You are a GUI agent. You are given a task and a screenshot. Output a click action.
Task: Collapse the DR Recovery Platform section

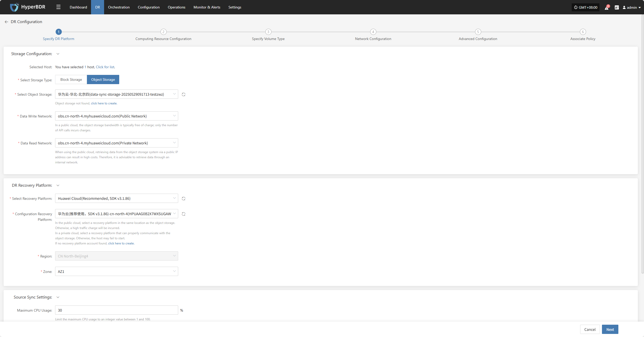(x=58, y=185)
